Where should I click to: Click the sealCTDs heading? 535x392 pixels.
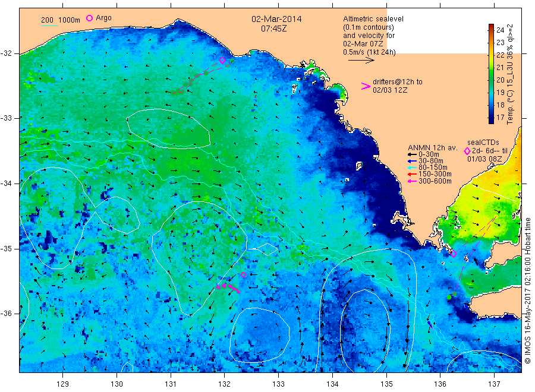483,143
